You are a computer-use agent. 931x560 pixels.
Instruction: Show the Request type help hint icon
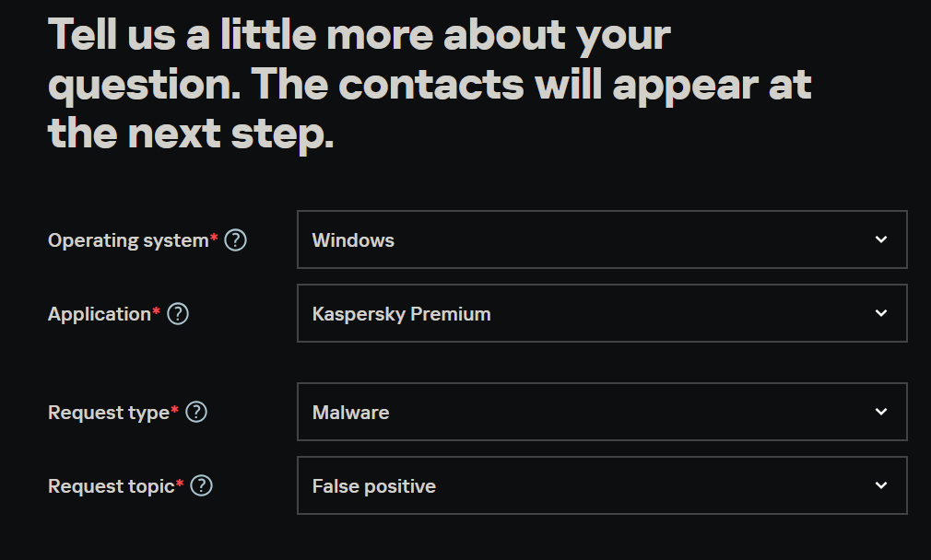(x=196, y=412)
